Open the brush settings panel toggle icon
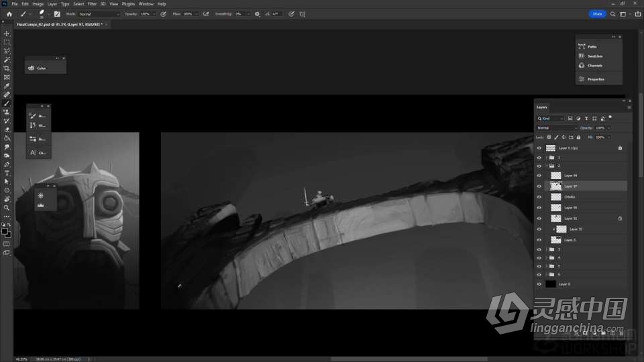 tap(57, 14)
